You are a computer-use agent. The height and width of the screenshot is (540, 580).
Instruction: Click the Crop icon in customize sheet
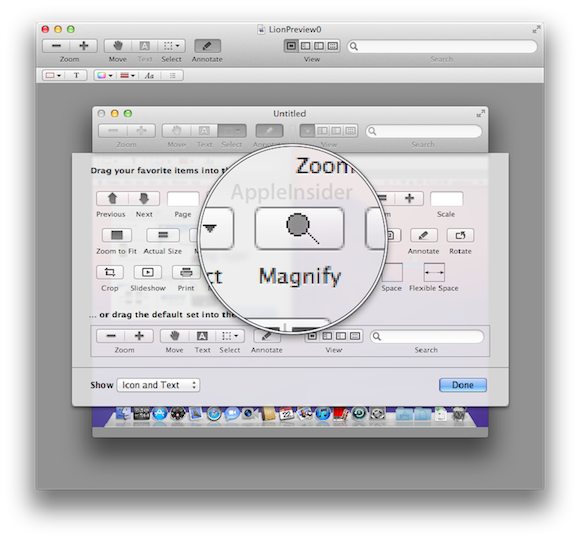tap(109, 272)
